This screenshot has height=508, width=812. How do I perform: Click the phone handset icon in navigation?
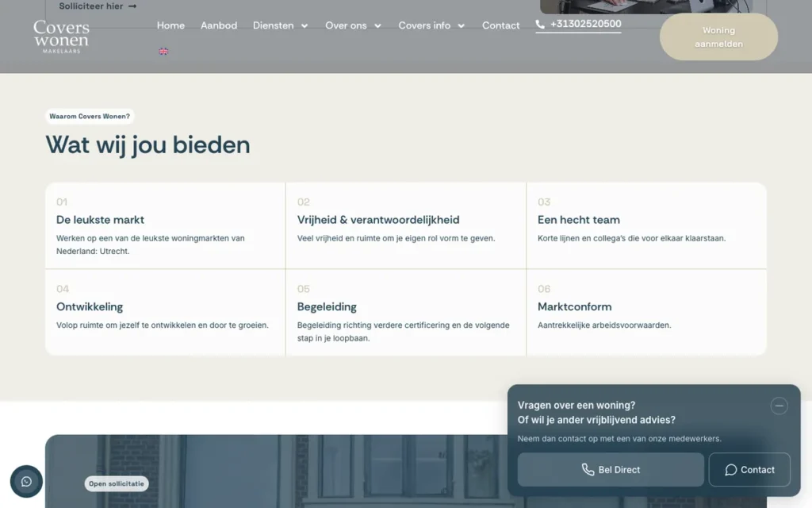540,24
